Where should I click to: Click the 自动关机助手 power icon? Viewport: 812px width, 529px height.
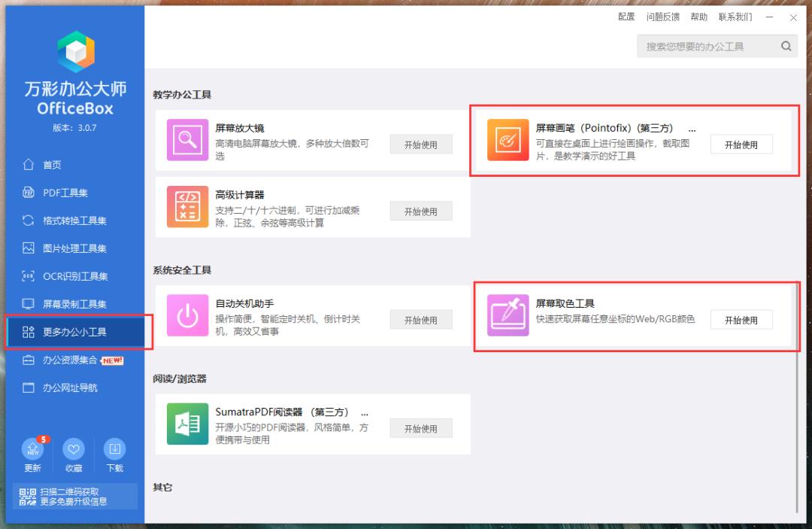pyautogui.click(x=186, y=315)
